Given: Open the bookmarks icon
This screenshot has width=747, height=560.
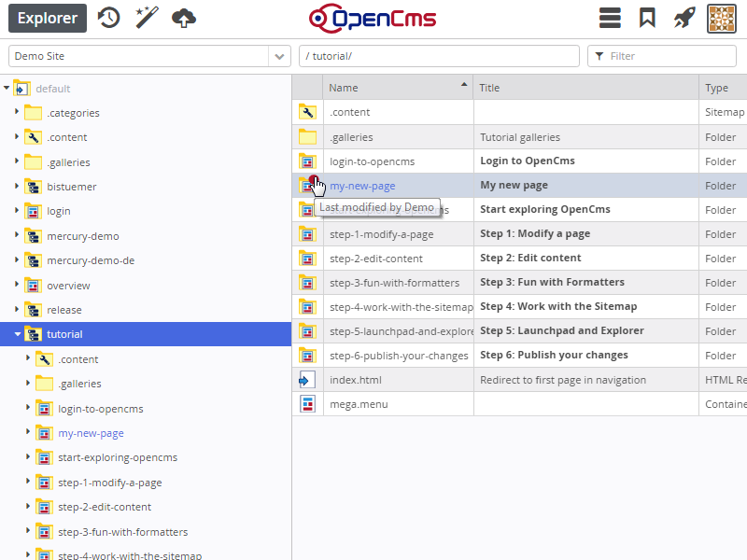Looking at the screenshot, I should point(647,19).
